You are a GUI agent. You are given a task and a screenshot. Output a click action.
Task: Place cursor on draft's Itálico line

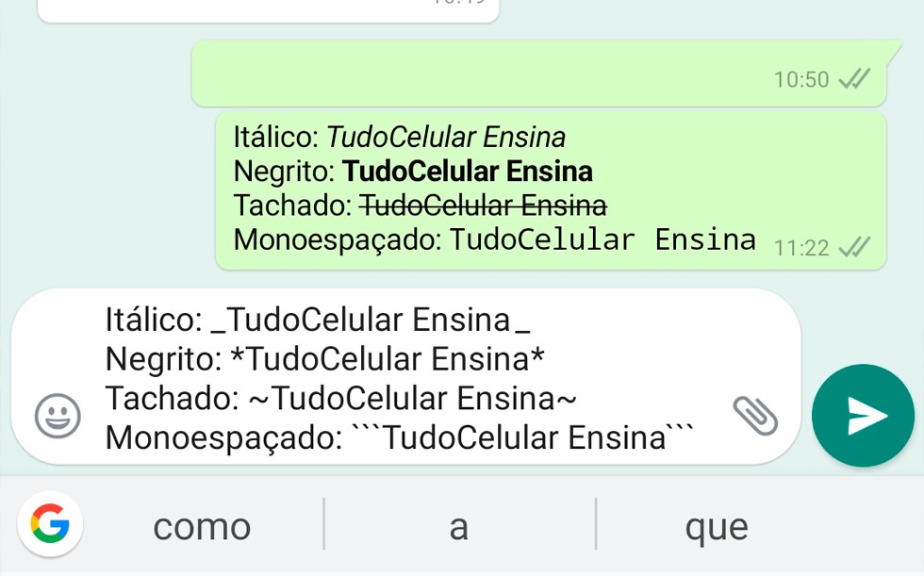[x=318, y=321]
